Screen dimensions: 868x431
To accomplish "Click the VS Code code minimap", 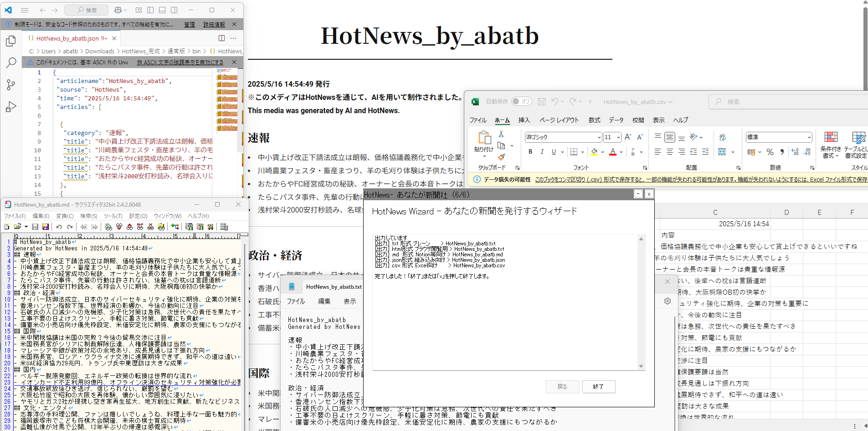I will (x=227, y=100).
